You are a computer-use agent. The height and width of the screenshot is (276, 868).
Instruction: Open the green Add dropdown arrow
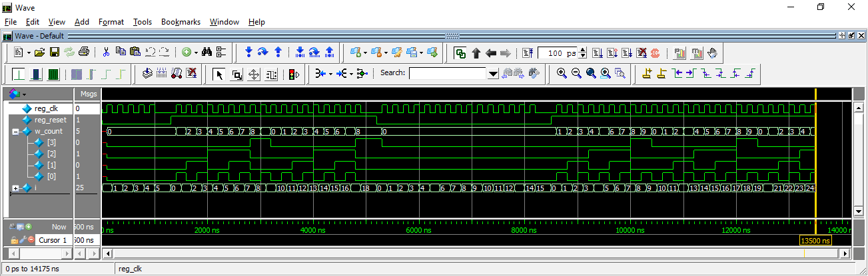[x=197, y=52]
